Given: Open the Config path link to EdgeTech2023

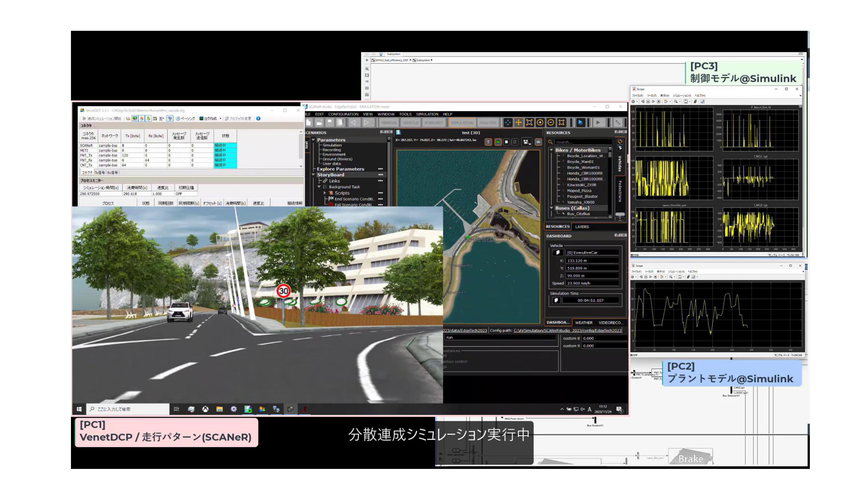Looking at the screenshot, I should pyautogui.click(x=567, y=331).
